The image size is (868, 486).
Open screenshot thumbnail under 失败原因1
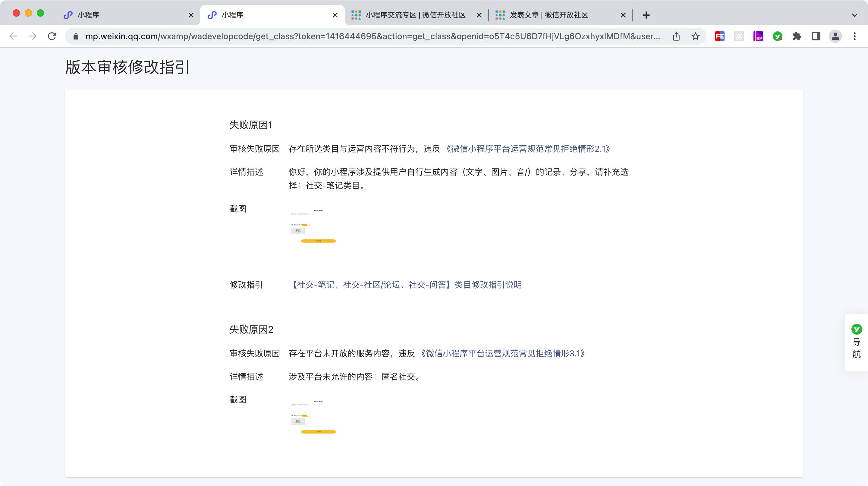tap(313, 226)
